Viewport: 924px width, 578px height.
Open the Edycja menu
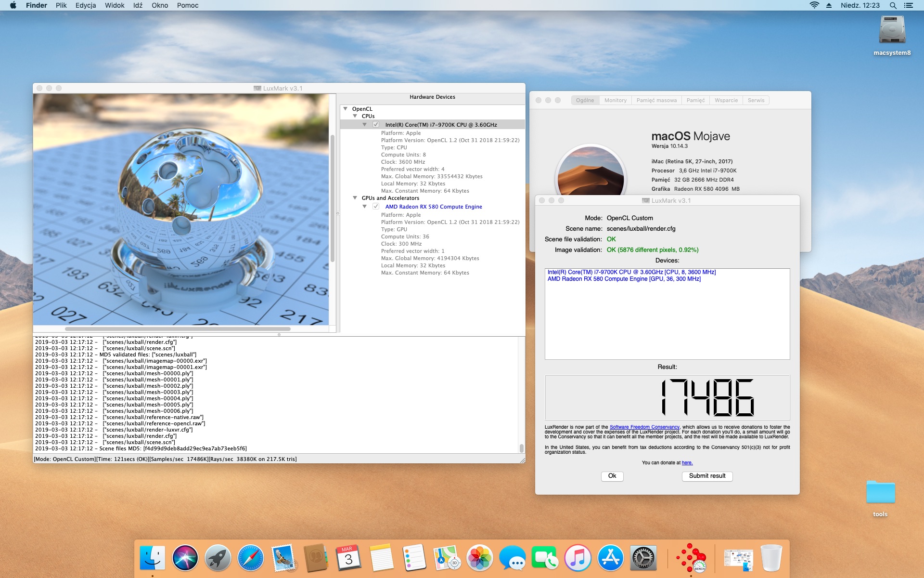[86, 5]
